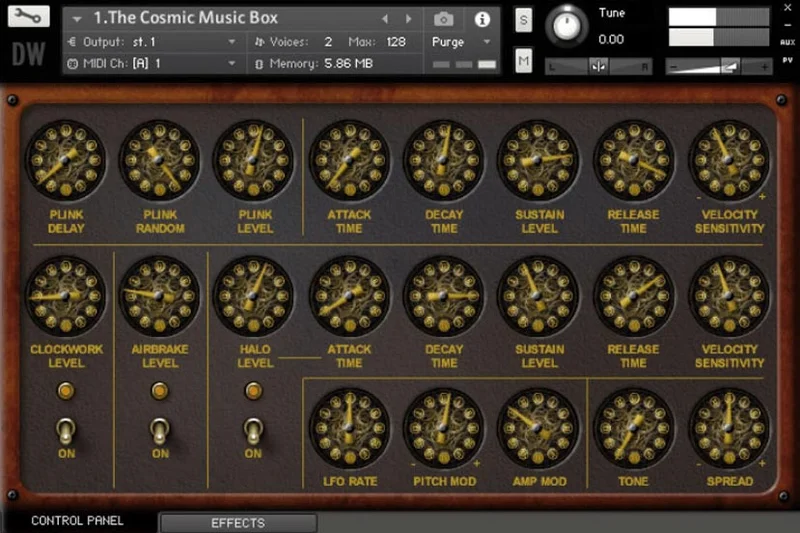This screenshot has width=800, height=533.
Task: Open instrument edit mode via wrench icon
Action: coord(29,16)
